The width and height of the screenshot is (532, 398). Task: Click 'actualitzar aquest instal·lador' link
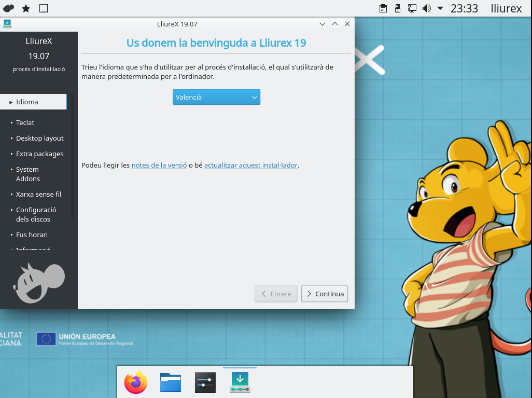251,166
